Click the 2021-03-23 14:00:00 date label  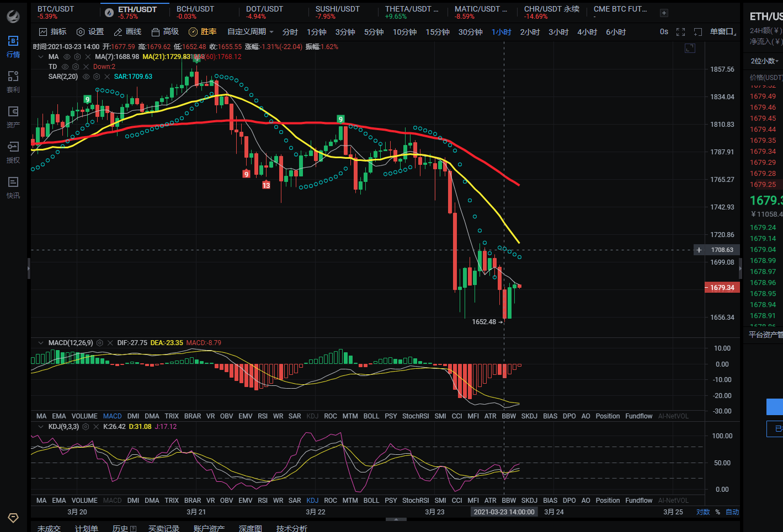point(504,512)
